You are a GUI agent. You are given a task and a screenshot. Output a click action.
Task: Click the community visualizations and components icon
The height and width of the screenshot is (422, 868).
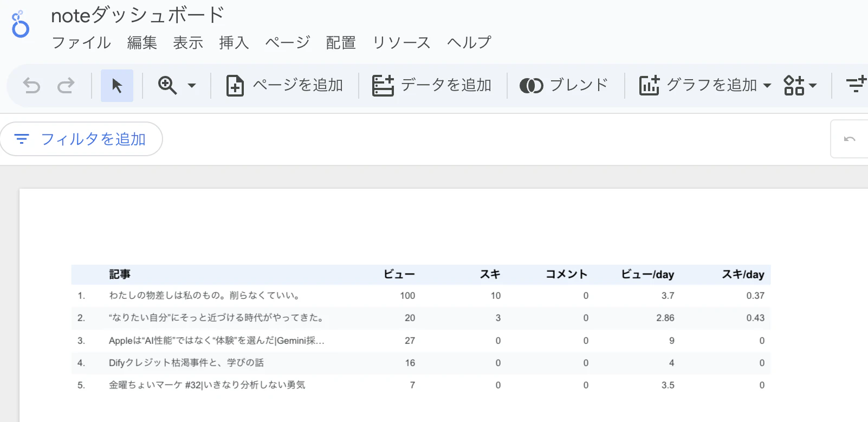794,86
